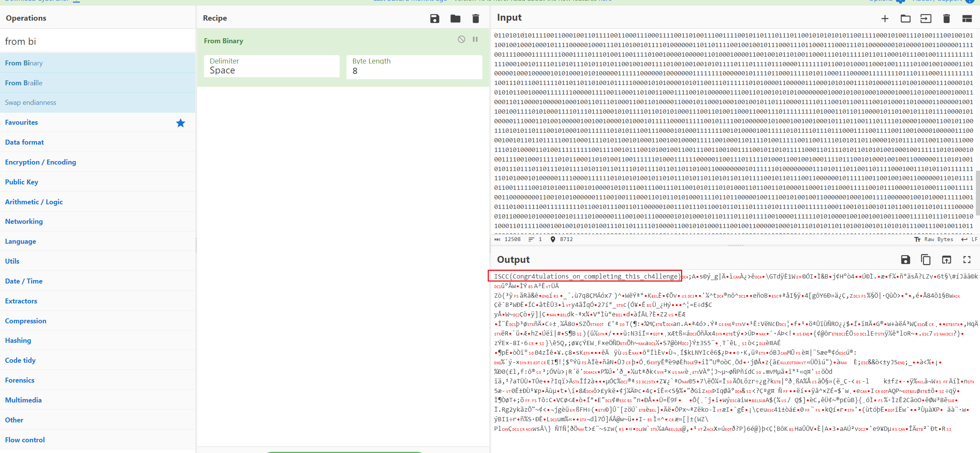This screenshot has height=453, width=980.
Task: Toggle breakpoint pause on From Binary
Action: pos(475,39)
